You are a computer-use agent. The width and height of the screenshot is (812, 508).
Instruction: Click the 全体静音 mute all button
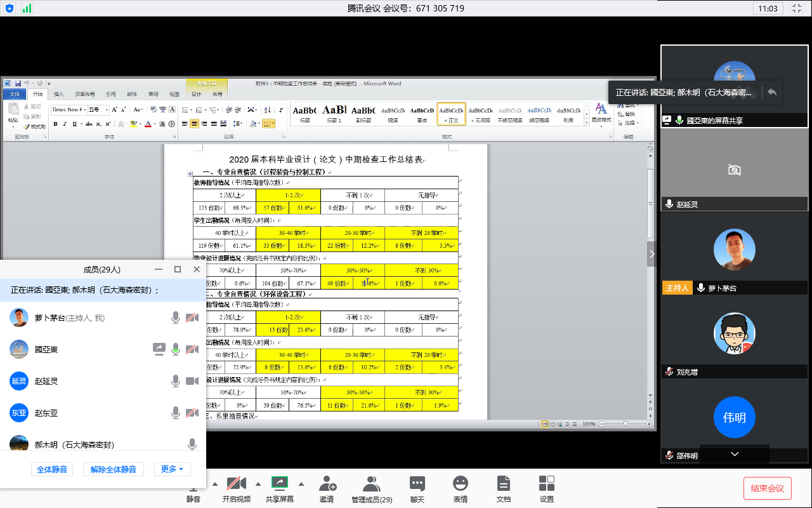pos(51,469)
